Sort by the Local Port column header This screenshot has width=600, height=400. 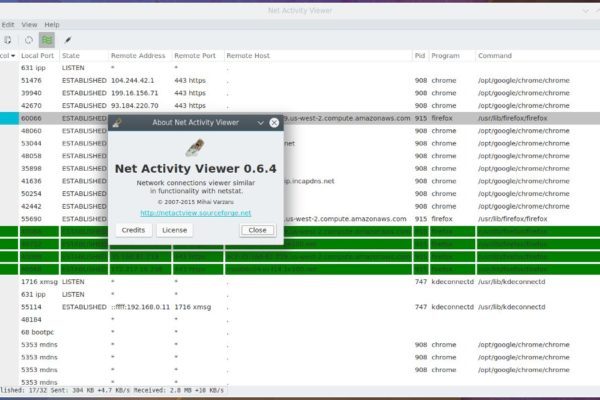click(37, 56)
